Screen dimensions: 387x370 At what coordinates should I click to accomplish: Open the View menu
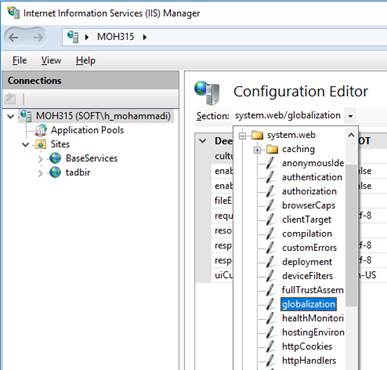51,60
